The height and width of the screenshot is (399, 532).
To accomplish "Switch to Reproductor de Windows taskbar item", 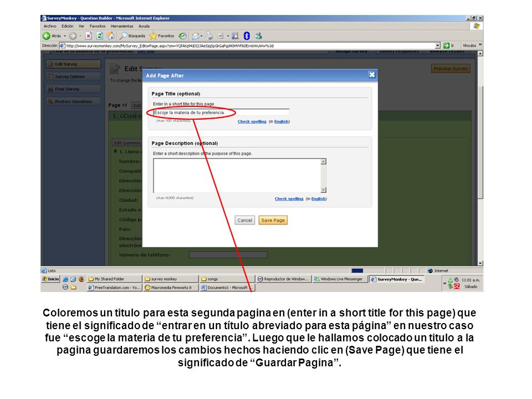I will click(283, 279).
